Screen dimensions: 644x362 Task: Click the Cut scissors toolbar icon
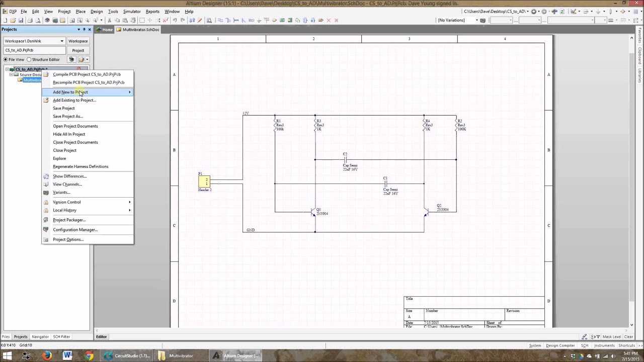pyautogui.click(x=109, y=20)
